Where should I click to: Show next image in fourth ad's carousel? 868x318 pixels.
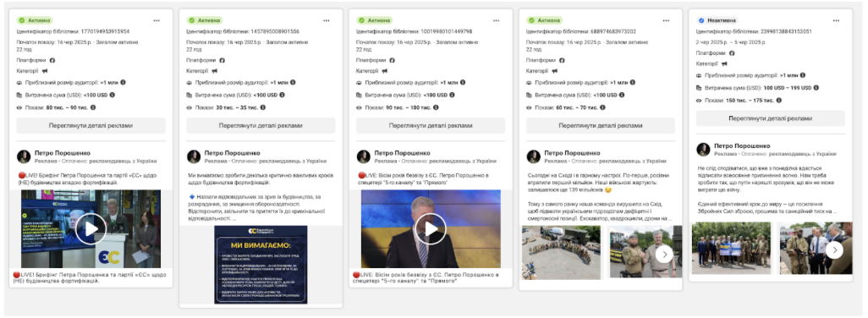point(664,255)
